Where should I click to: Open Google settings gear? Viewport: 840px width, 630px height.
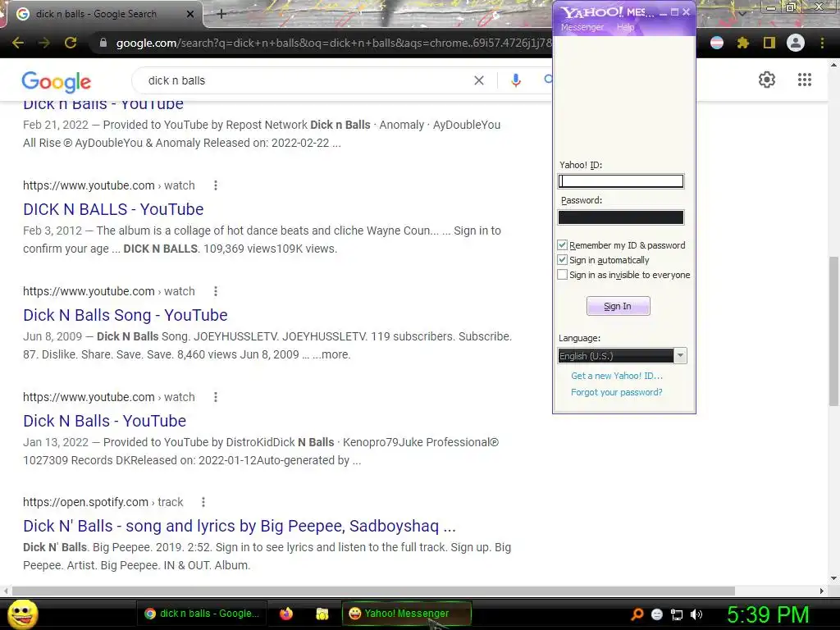click(767, 80)
